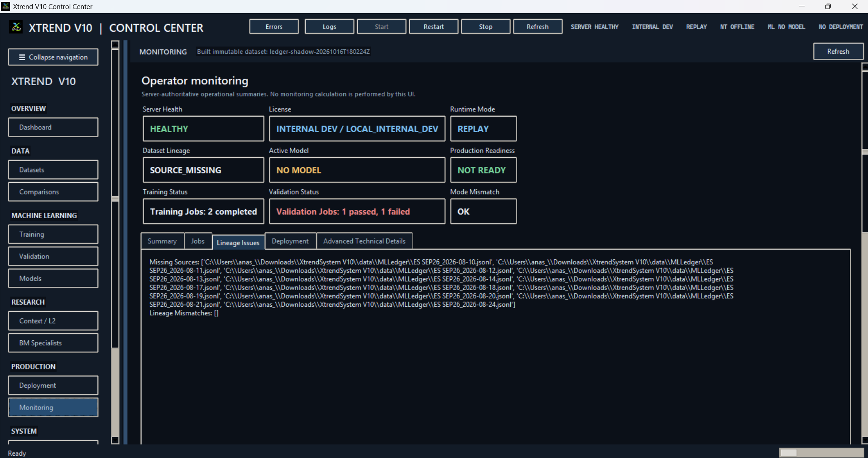
Task: Click the Start server button
Action: [x=381, y=27]
